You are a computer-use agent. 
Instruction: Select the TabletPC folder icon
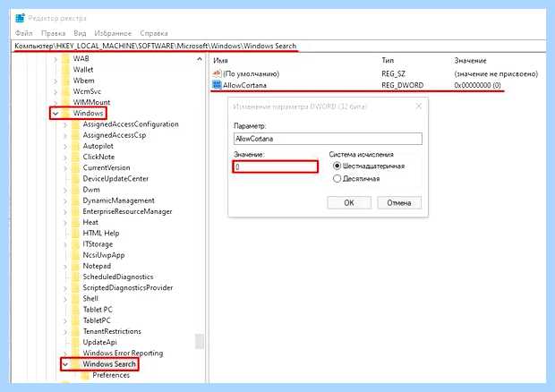coord(76,320)
